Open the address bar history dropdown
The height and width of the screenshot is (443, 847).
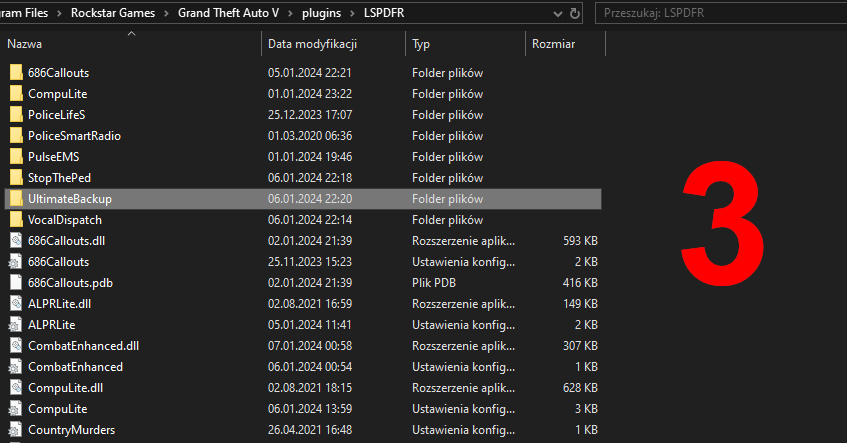click(x=558, y=14)
